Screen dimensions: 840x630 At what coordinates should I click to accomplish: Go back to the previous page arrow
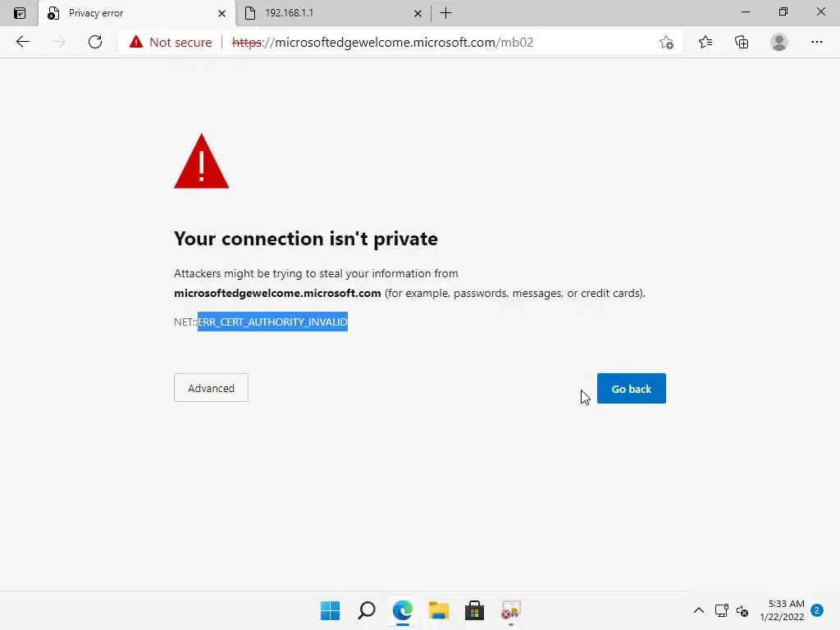point(22,42)
